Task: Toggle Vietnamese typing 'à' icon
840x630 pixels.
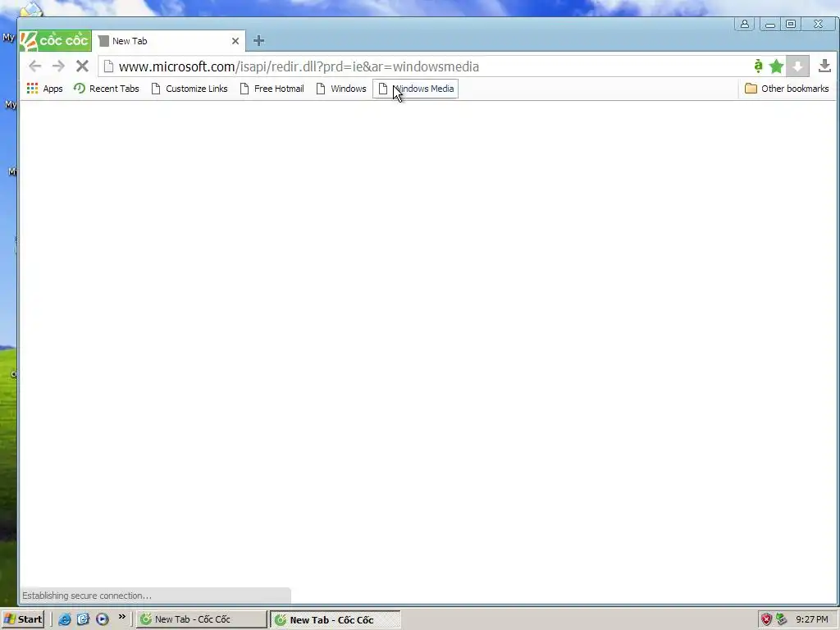Action: (758, 66)
